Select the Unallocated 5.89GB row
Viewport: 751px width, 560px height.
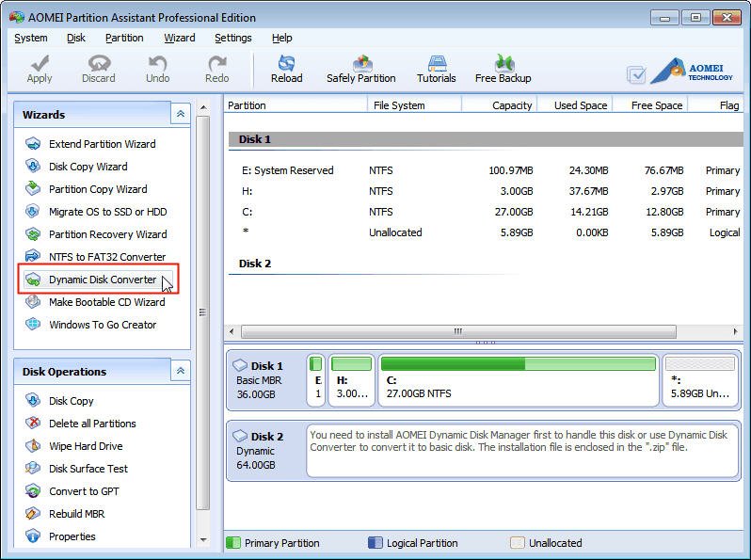(486, 232)
